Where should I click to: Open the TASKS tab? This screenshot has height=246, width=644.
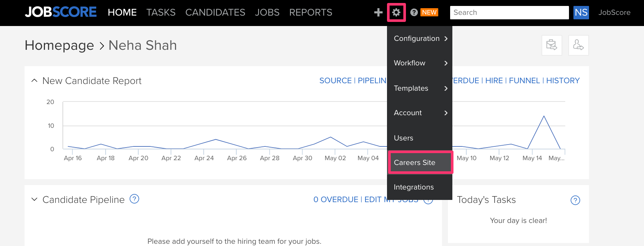161,13
